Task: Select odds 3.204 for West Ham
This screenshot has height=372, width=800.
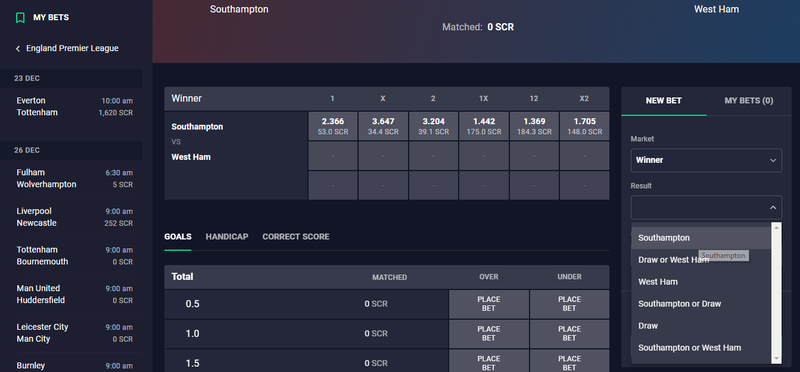Action: [434, 126]
